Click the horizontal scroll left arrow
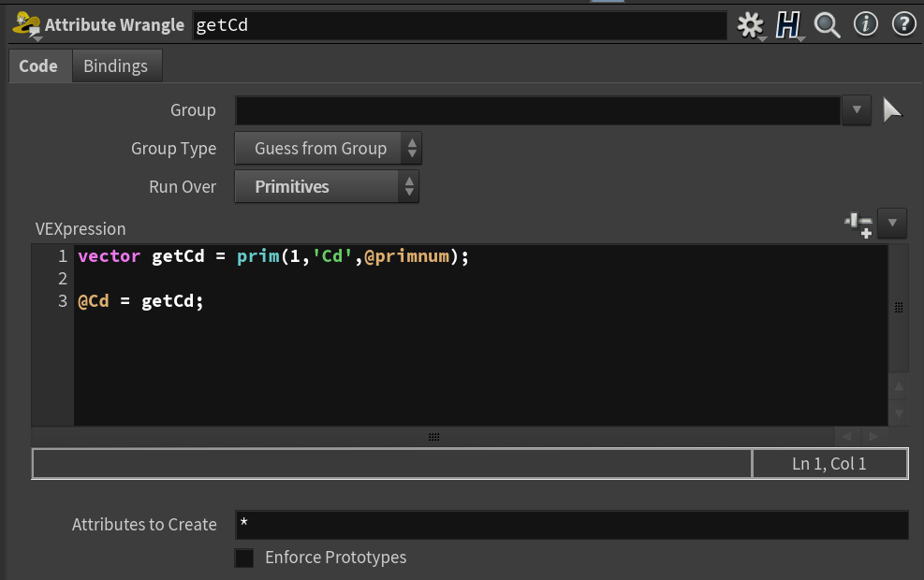 (x=847, y=436)
